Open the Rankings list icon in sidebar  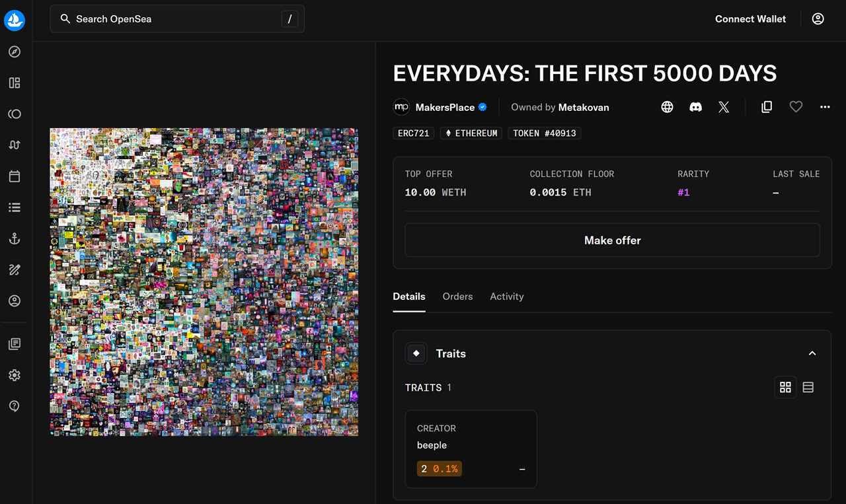tap(14, 207)
